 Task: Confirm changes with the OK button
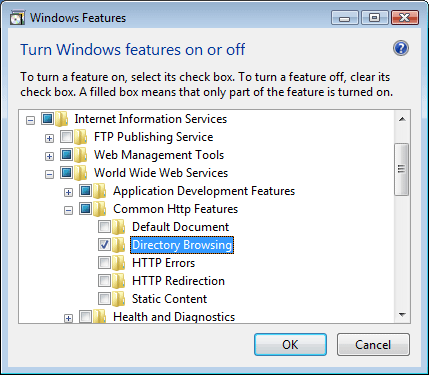(x=290, y=345)
